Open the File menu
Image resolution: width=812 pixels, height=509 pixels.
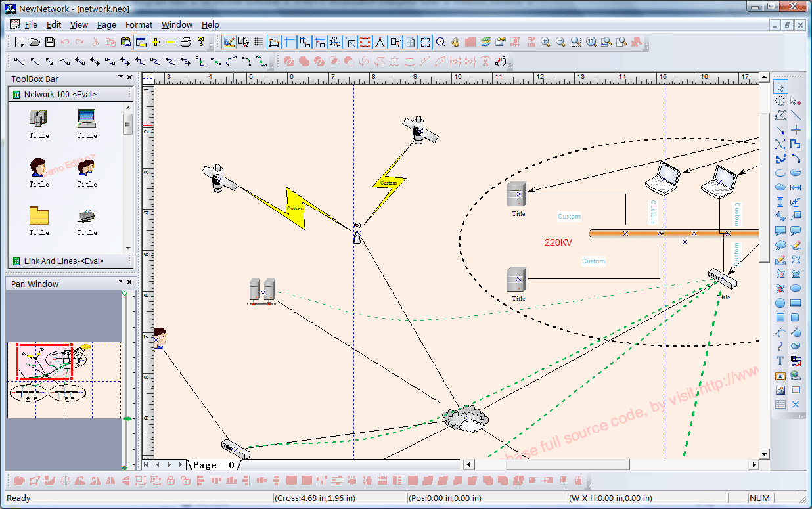coord(31,24)
